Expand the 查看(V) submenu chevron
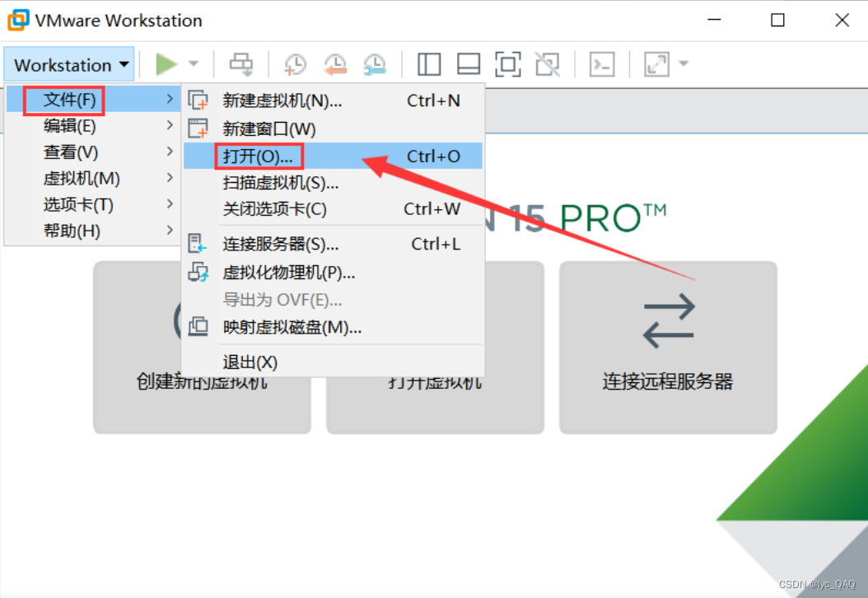The height and width of the screenshot is (598, 868). pyautogui.click(x=170, y=152)
